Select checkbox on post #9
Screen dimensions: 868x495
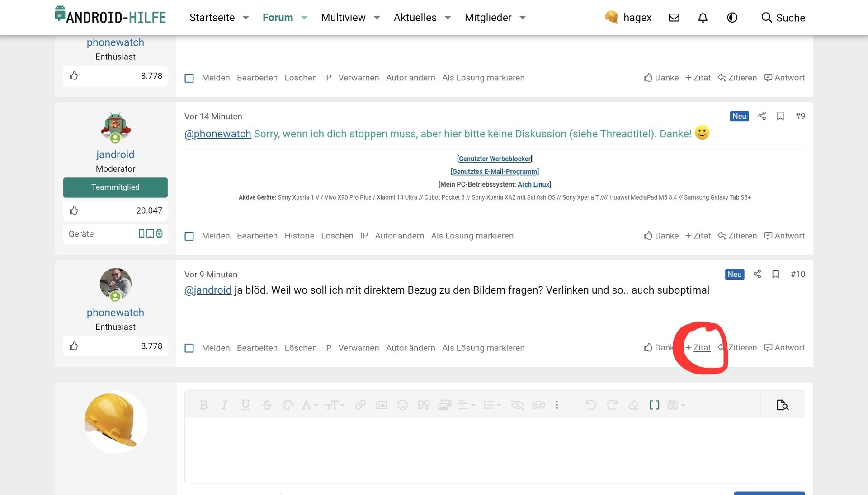(x=189, y=236)
